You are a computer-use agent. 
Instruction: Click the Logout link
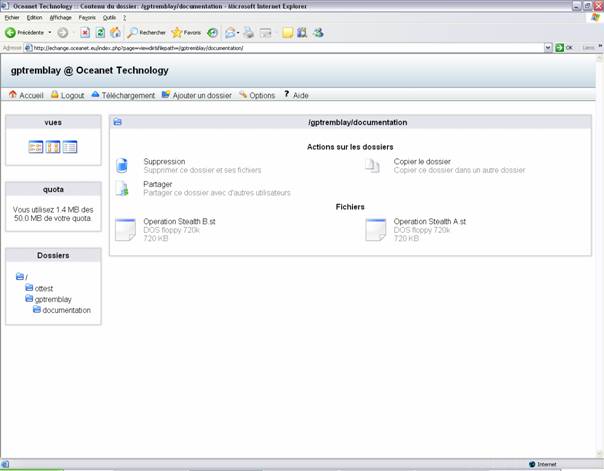[x=72, y=96]
